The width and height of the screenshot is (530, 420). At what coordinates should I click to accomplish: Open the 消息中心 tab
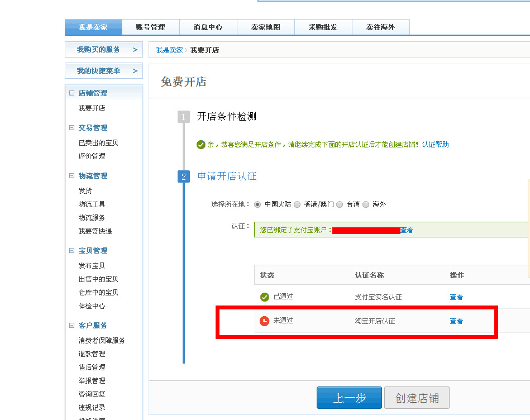pos(208,26)
